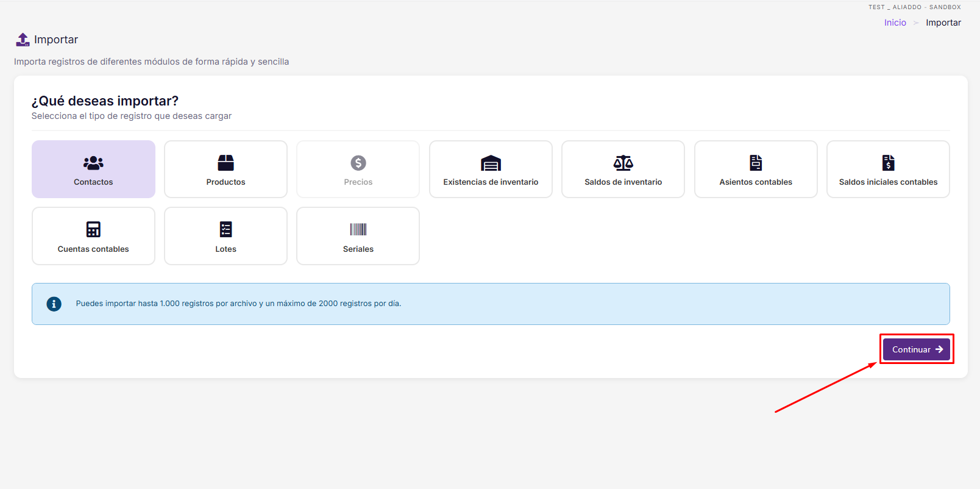Select the Lotes card label
The width and height of the screenshot is (980, 489).
[x=225, y=249]
